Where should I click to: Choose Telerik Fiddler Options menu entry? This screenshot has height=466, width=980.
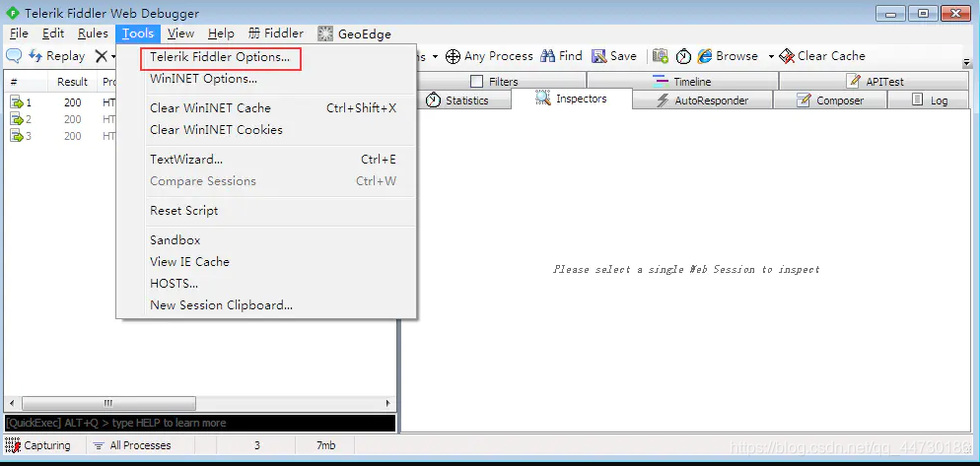[220, 57]
